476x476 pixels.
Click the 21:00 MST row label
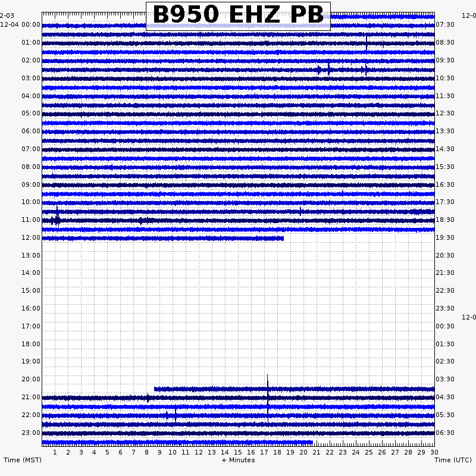coord(31,397)
